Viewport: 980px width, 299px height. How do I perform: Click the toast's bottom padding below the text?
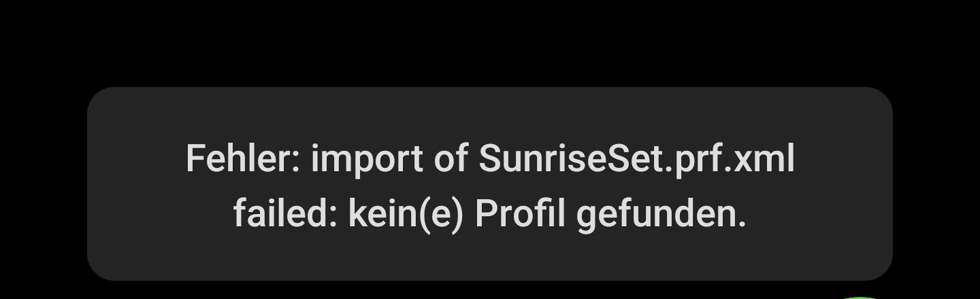click(x=490, y=256)
